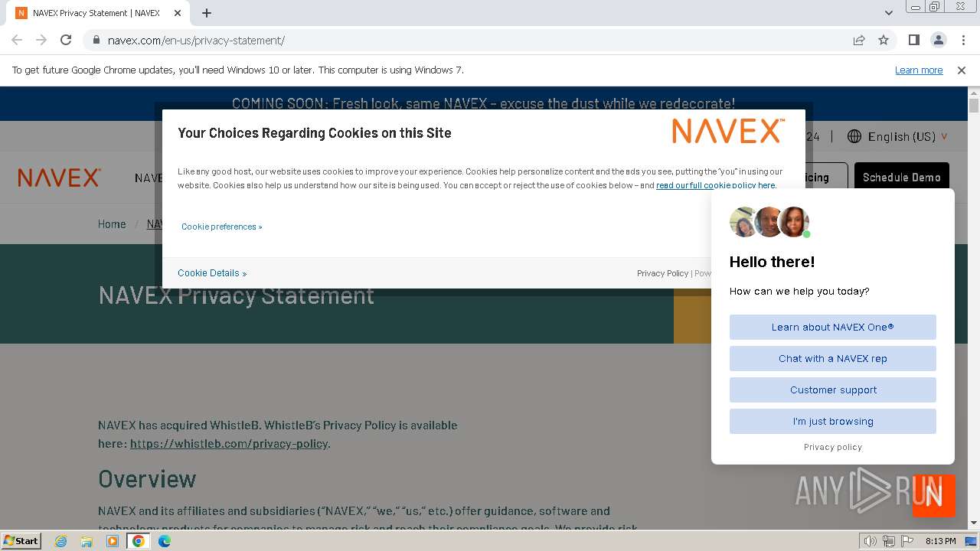The image size is (980, 551).
Task: Click Show desktop button
Action: (972, 541)
